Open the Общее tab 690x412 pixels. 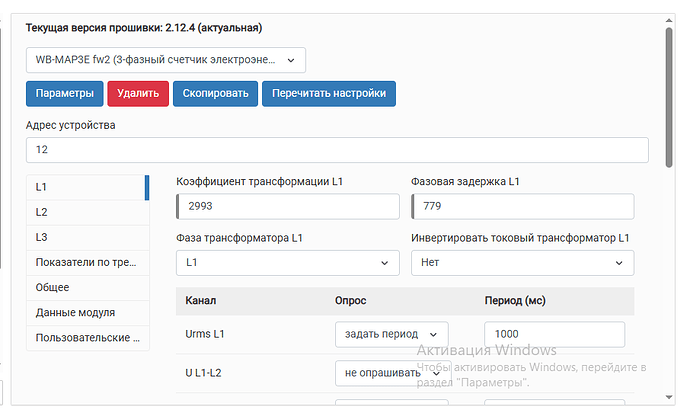coord(88,287)
